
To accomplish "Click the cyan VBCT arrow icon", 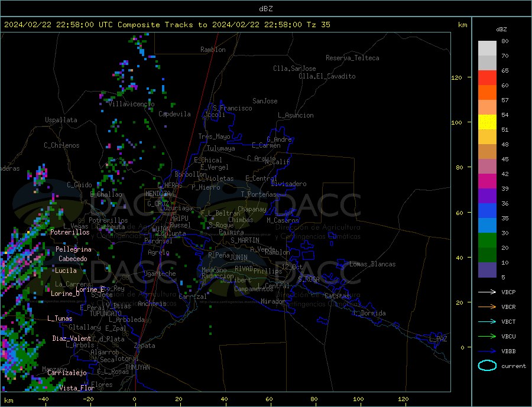I will click(x=487, y=321).
